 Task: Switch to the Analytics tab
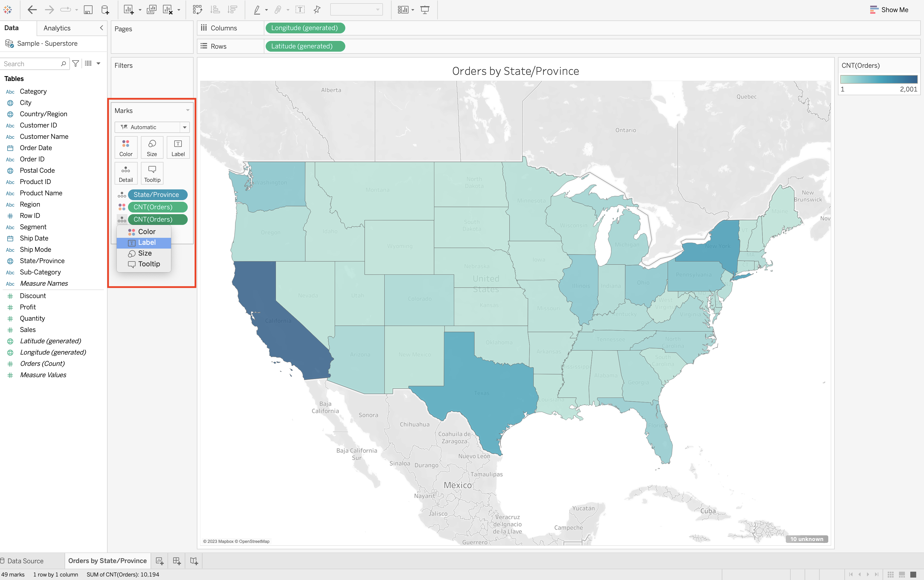pyautogui.click(x=57, y=28)
